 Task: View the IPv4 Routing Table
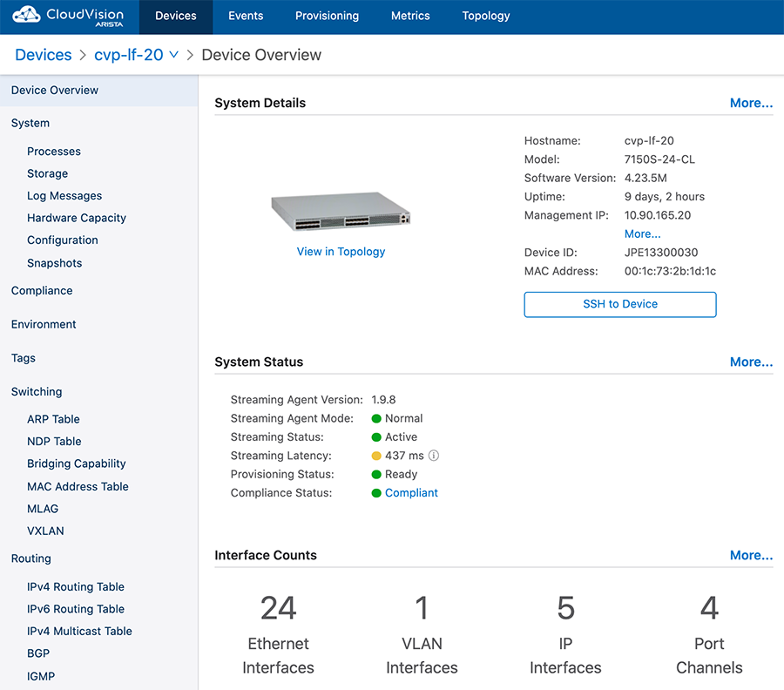tap(76, 586)
